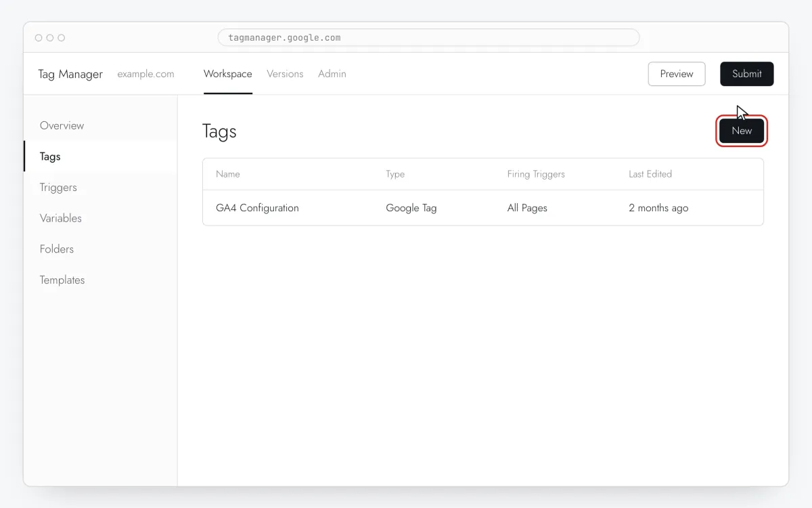Screen dimensions: 812x508
Task: Open Preview mode
Action: (677, 74)
